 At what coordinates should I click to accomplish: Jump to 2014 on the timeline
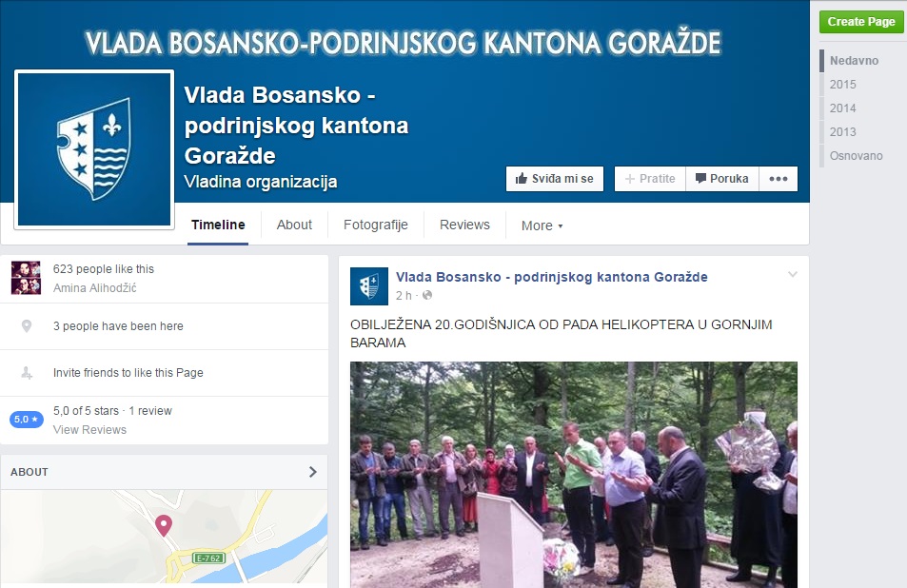click(x=842, y=108)
